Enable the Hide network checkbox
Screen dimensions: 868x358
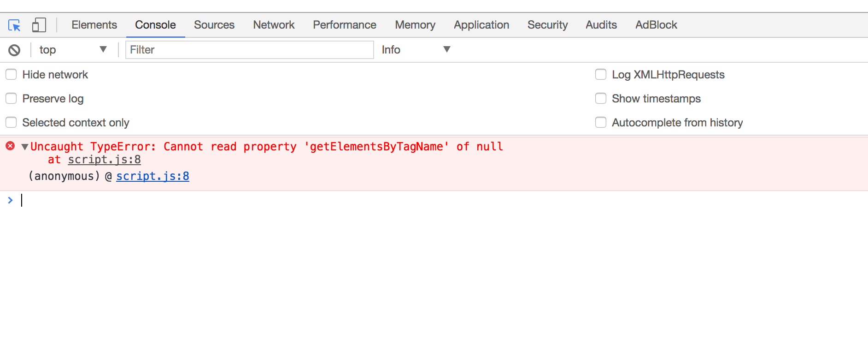click(x=11, y=75)
